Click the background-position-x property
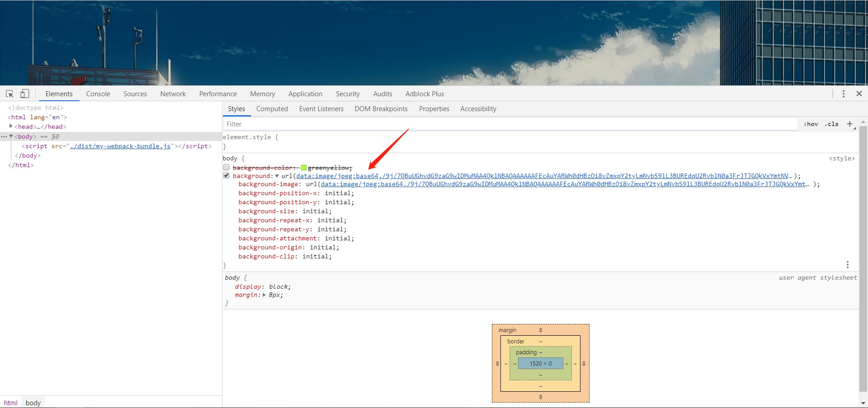Viewport: 868px width, 408px height. [278, 193]
